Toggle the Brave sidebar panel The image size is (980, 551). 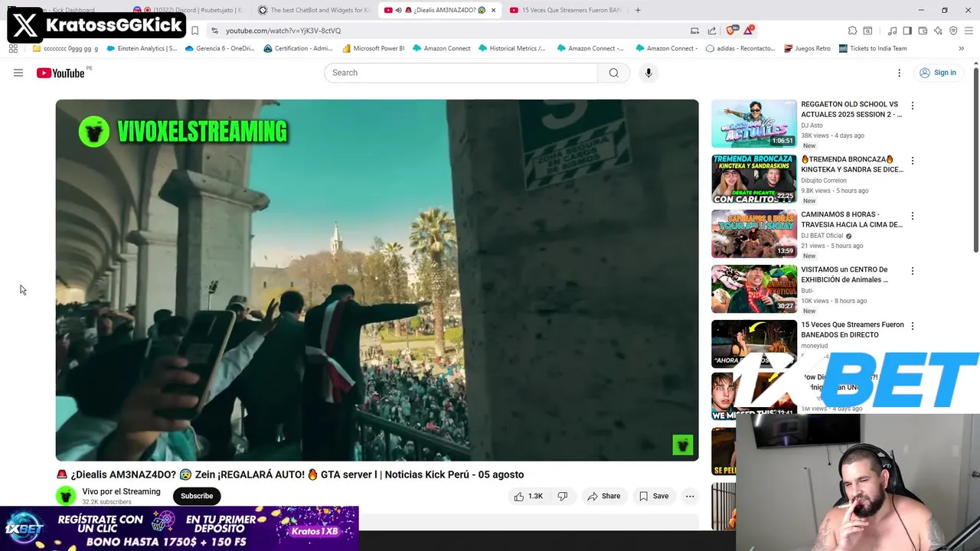[907, 31]
